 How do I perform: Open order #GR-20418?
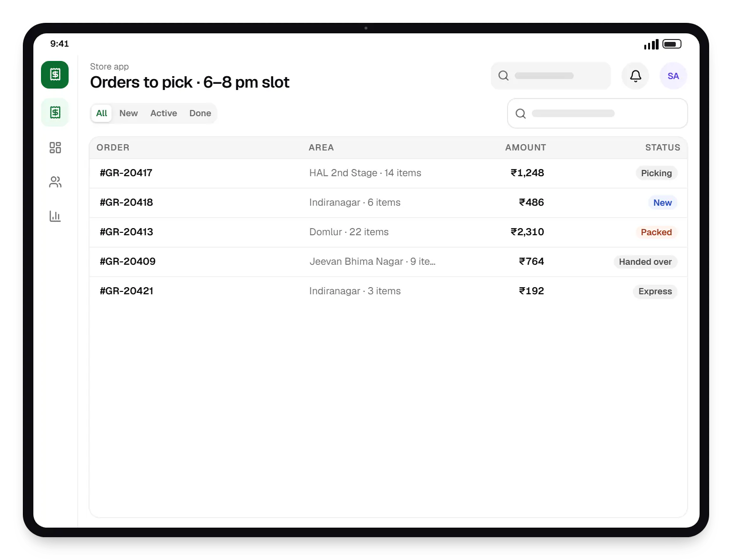[388, 203]
